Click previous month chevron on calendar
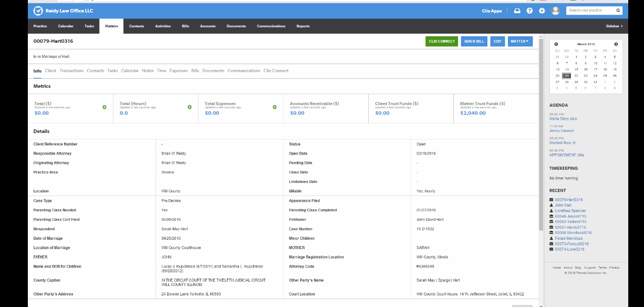This screenshot has width=644, height=307. 556,44
